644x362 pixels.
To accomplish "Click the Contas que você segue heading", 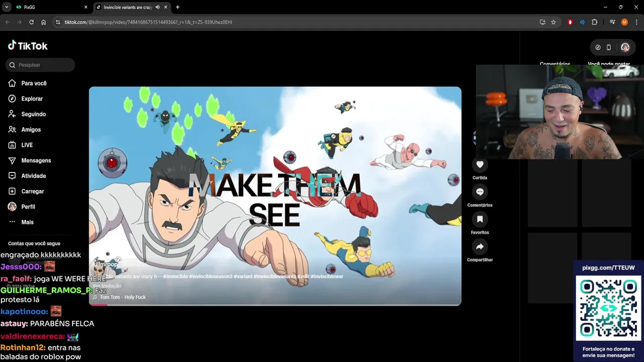I will (34, 243).
